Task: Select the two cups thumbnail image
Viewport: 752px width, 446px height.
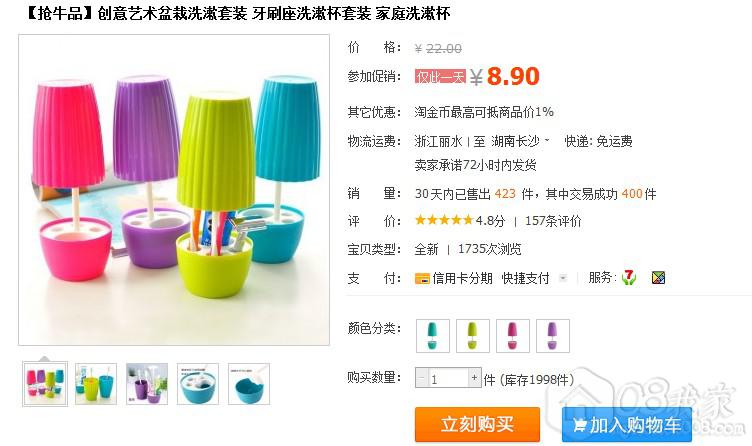Action: click(x=96, y=384)
